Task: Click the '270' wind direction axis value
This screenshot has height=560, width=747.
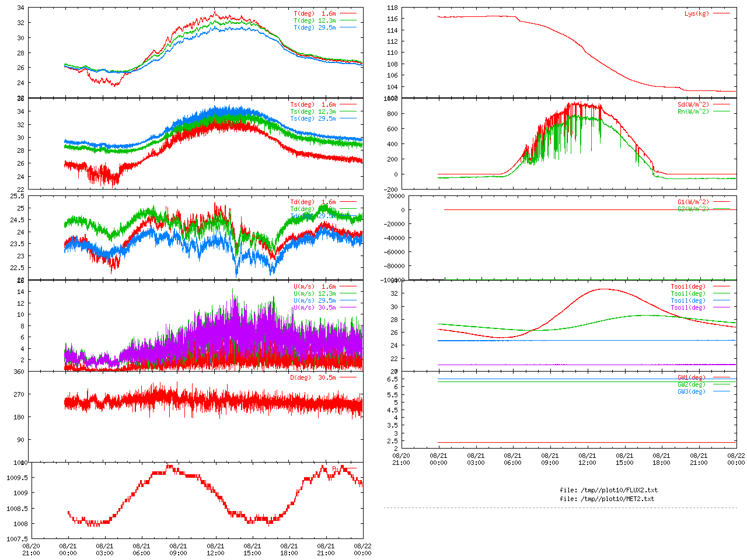Action: 19,394
